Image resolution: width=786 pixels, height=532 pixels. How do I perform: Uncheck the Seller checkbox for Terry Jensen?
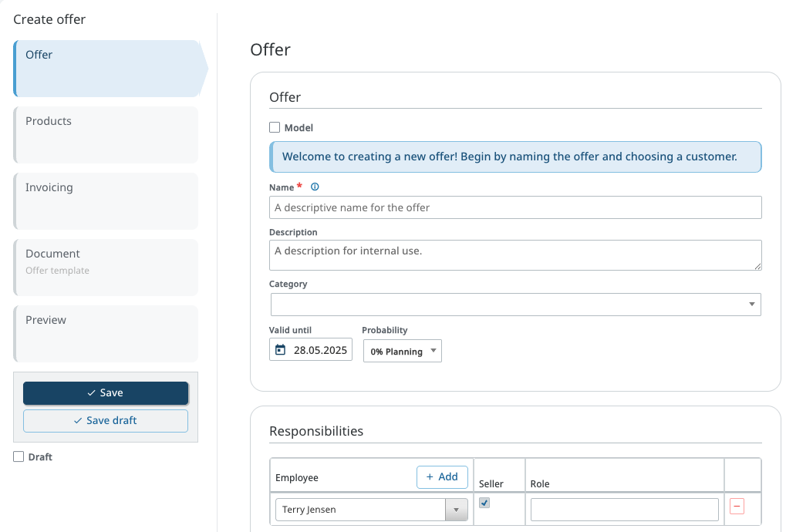click(484, 503)
